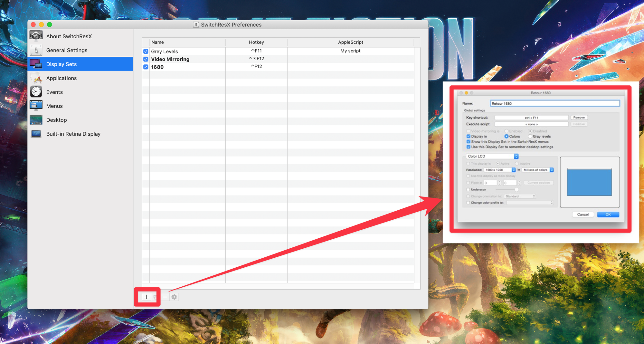Viewport: 644px width, 344px height.
Task: Open General Settings via its switch icon
Action: tap(36, 50)
